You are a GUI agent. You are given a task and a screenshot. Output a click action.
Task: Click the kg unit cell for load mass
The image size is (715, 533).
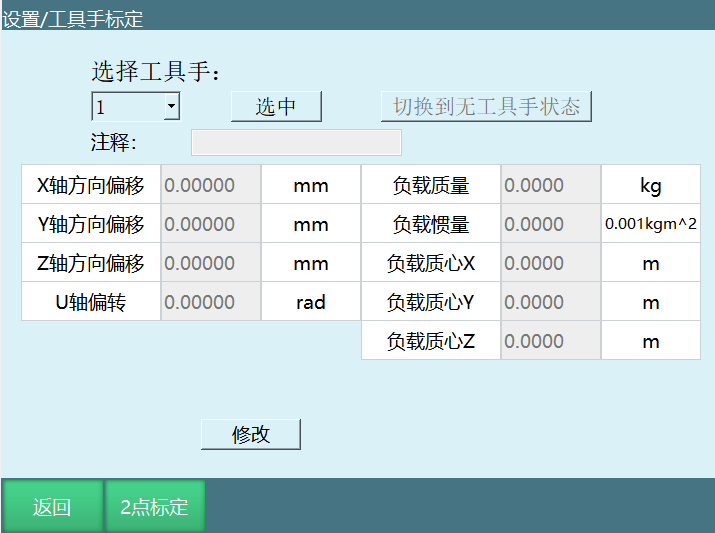pyautogui.click(x=650, y=185)
